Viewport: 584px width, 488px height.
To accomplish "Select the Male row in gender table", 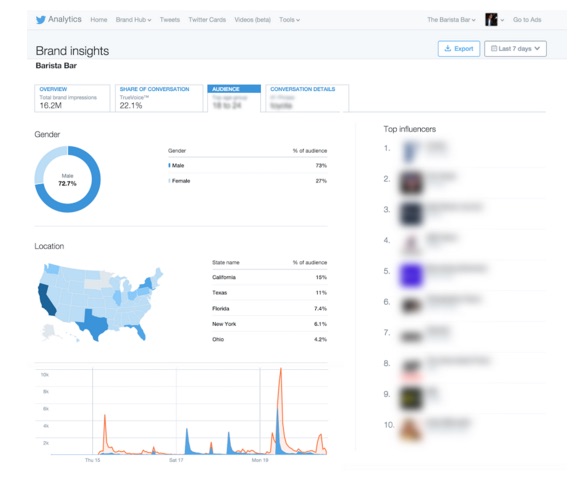I will click(x=248, y=165).
